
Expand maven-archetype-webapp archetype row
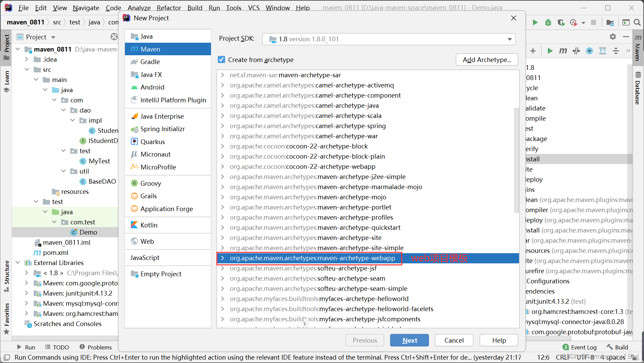(x=222, y=258)
